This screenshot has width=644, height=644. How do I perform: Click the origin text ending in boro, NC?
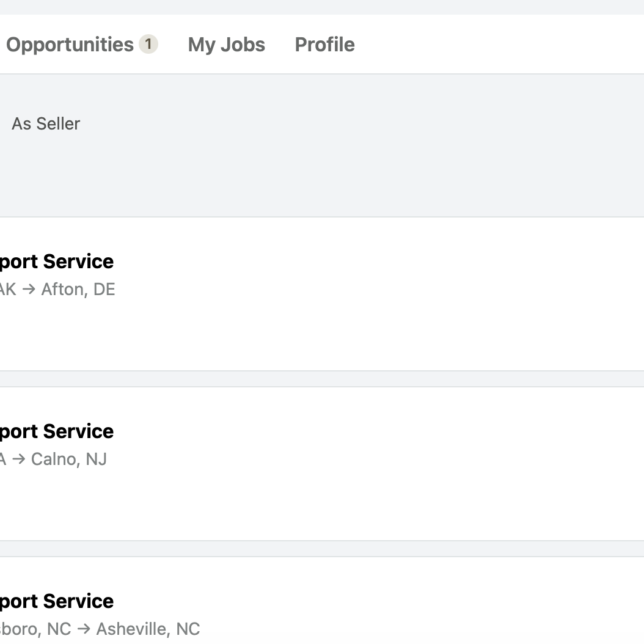pos(35,629)
